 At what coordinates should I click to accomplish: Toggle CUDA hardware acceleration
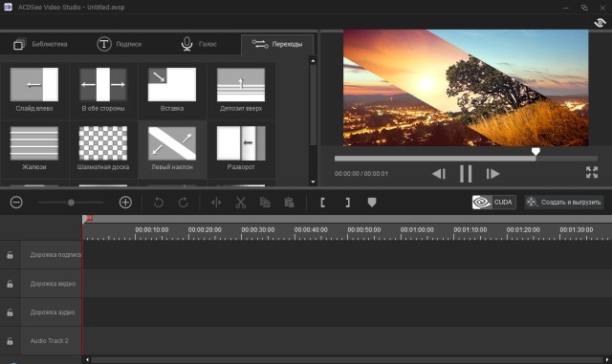click(493, 203)
